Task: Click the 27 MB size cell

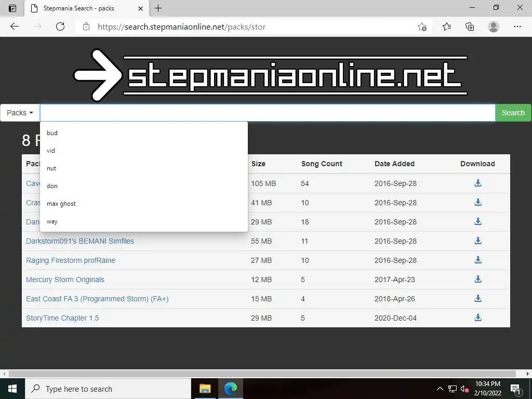Action: 261,261
